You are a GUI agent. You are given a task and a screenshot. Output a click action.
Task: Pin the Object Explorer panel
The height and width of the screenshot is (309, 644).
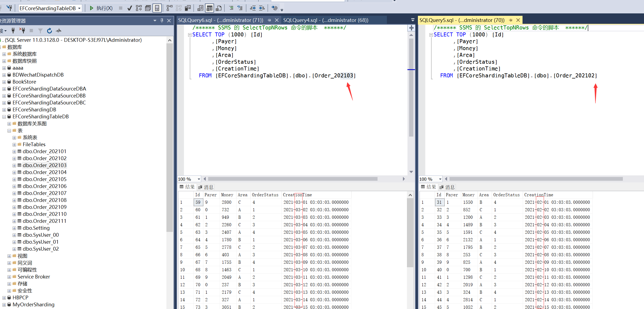(x=162, y=21)
